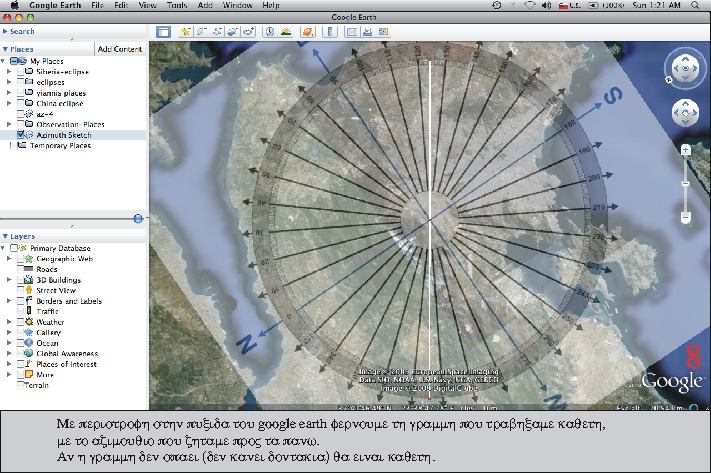Open the Add menu

pos(205,5)
